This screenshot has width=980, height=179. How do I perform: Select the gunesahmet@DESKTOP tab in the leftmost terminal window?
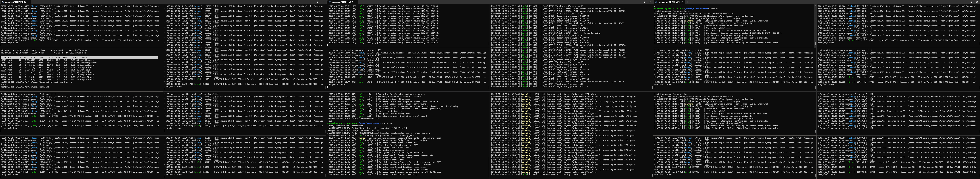pyautogui.click(x=16, y=2)
